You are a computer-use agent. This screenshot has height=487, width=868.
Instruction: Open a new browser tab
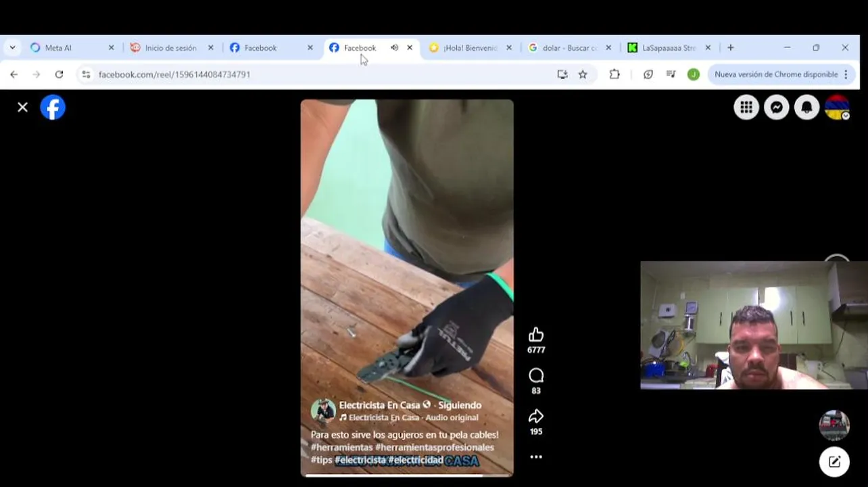pyautogui.click(x=731, y=48)
